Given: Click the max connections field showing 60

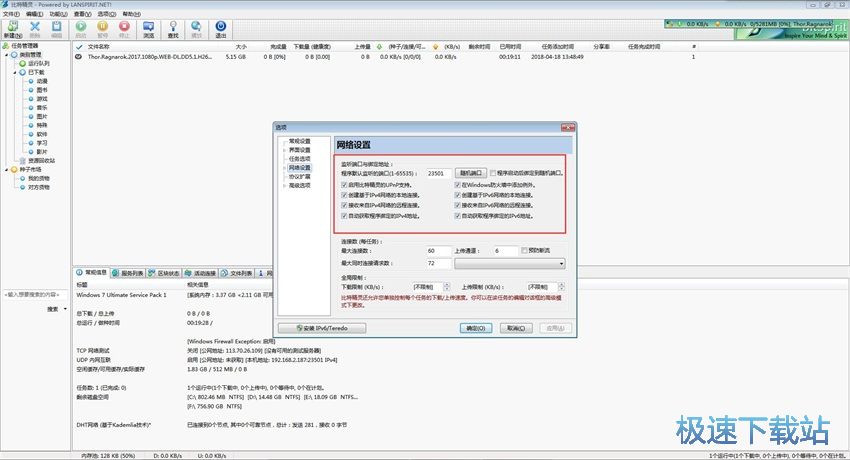Looking at the screenshot, I should [x=439, y=251].
